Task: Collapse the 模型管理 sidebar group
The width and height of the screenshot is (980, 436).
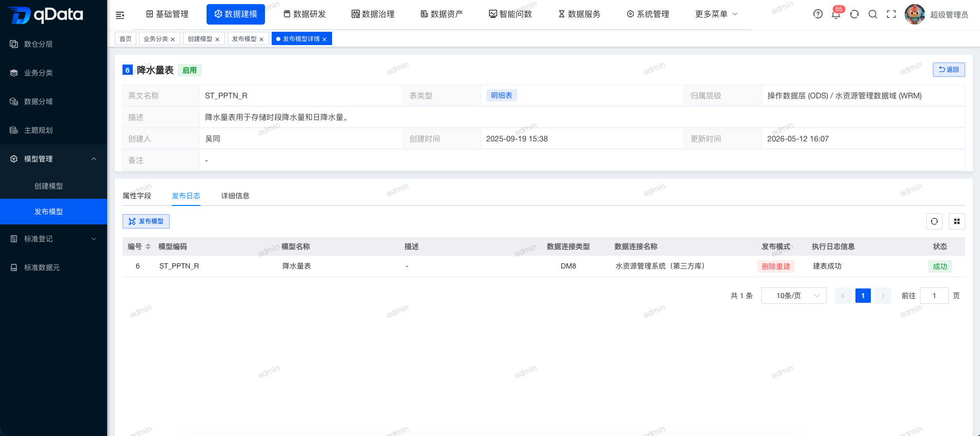Action: (x=53, y=159)
